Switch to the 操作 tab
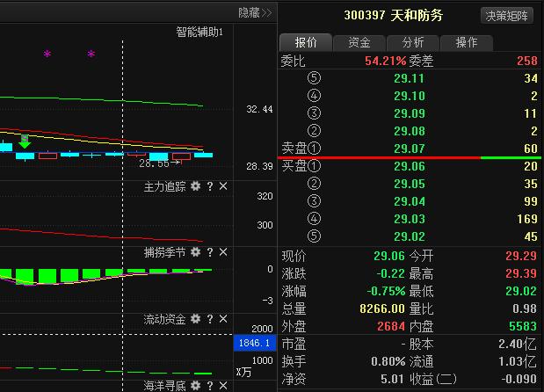The height and width of the screenshot is (392, 544). (x=467, y=43)
